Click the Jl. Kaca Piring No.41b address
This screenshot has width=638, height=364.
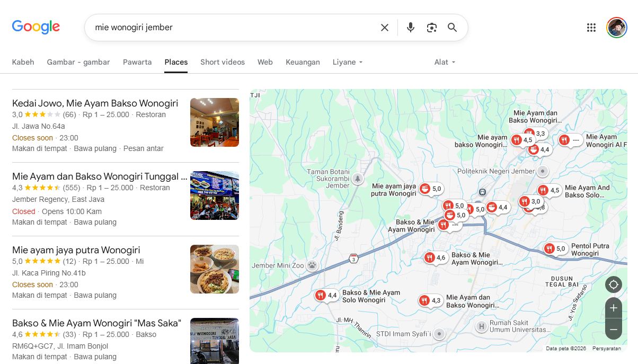pyautogui.click(x=49, y=273)
